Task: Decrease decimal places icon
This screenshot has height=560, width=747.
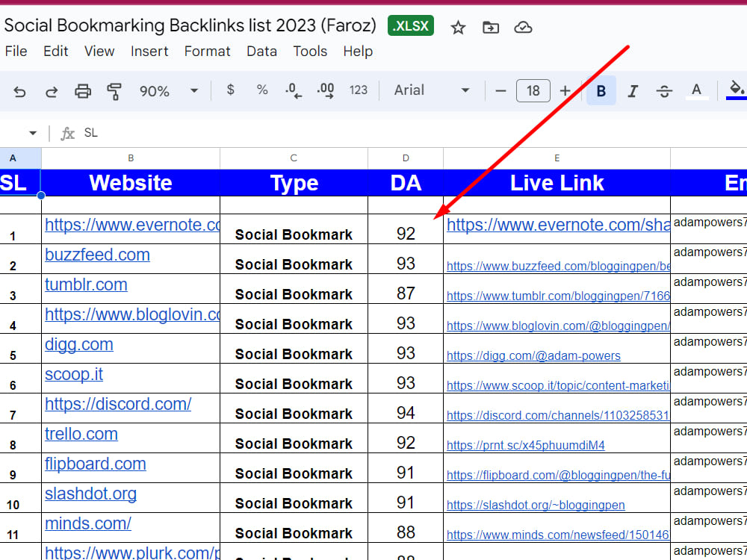Action: [294, 90]
